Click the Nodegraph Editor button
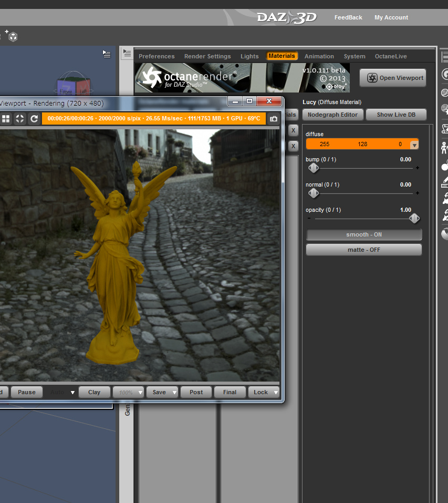This screenshot has height=503, width=448. [332, 115]
